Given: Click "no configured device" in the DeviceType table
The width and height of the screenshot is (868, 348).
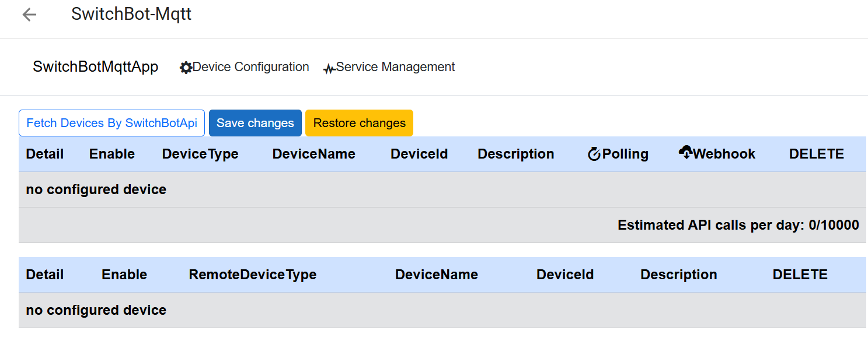Looking at the screenshot, I should coord(96,189).
